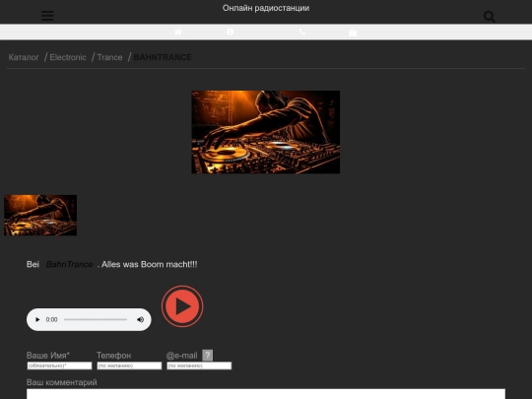Open the info icon page
This screenshot has width=532, height=399.
(230, 32)
